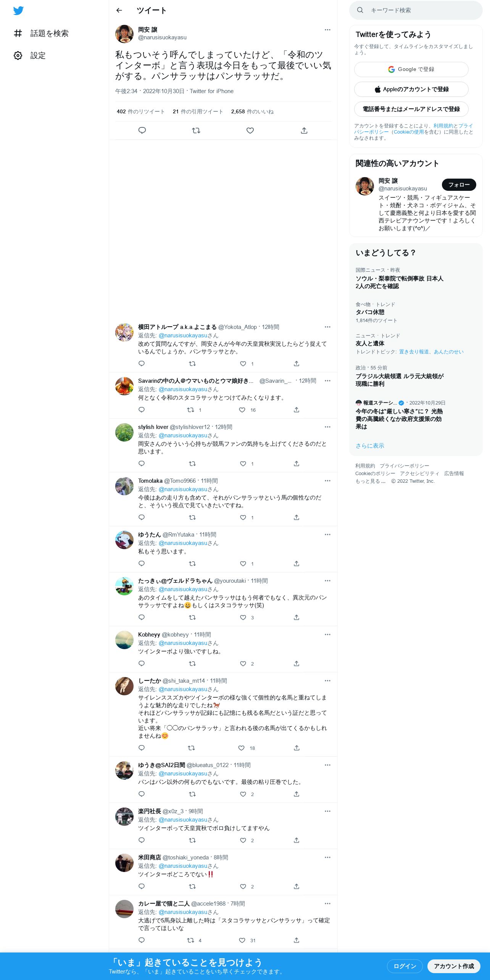Click the Twitter bird logo
490x980 pixels.
tap(18, 11)
